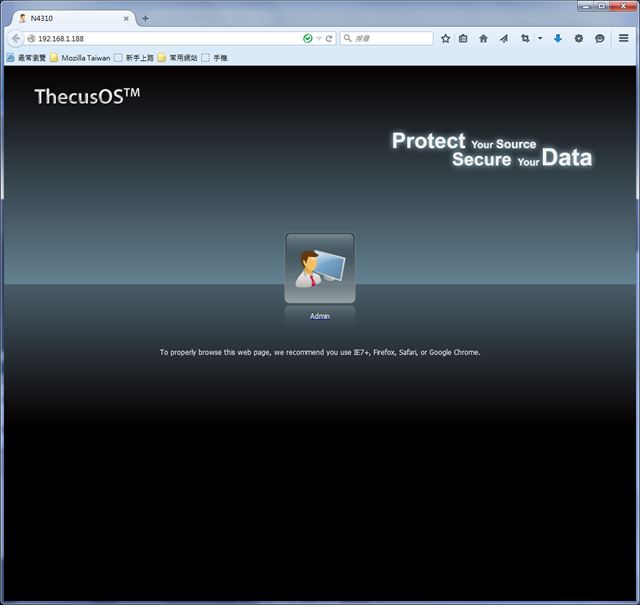Click the crop screenshot tool icon

point(525,38)
